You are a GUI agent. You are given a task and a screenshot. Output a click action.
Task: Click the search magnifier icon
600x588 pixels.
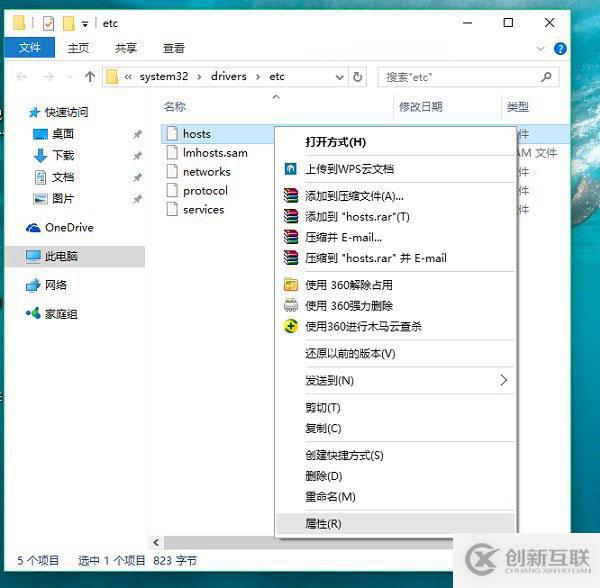point(546,77)
